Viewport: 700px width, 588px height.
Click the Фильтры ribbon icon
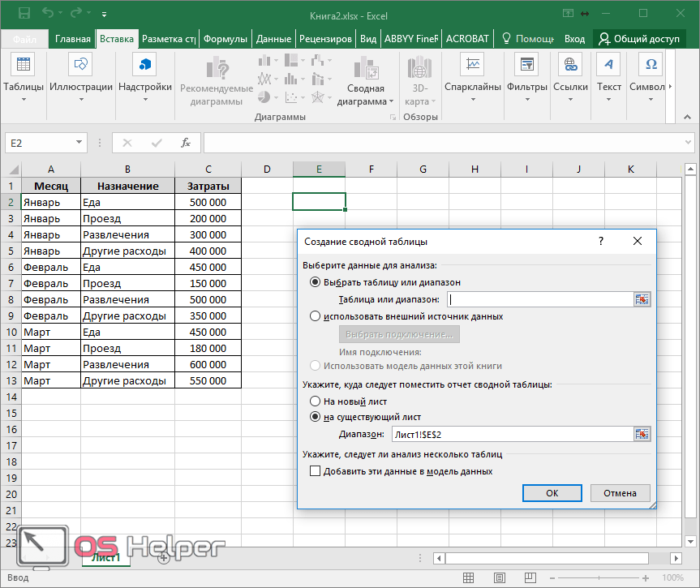point(527,65)
